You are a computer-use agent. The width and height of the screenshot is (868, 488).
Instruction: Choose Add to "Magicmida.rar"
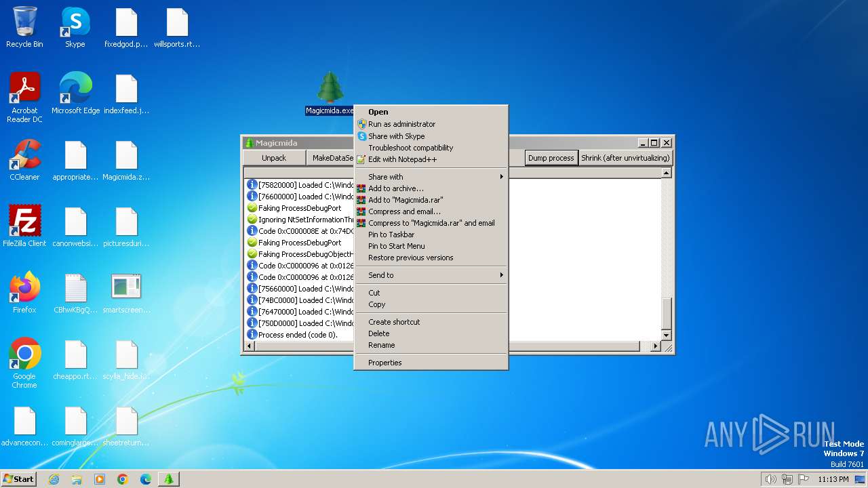(431, 200)
